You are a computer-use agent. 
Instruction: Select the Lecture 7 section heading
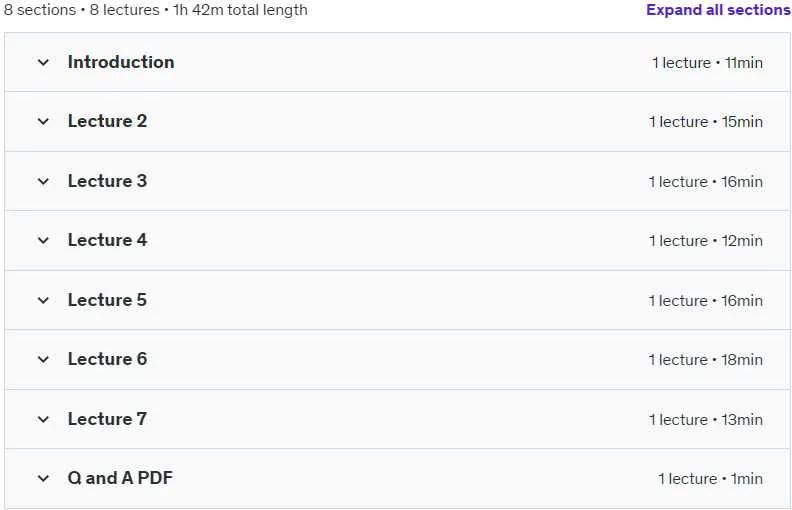coord(108,419)
